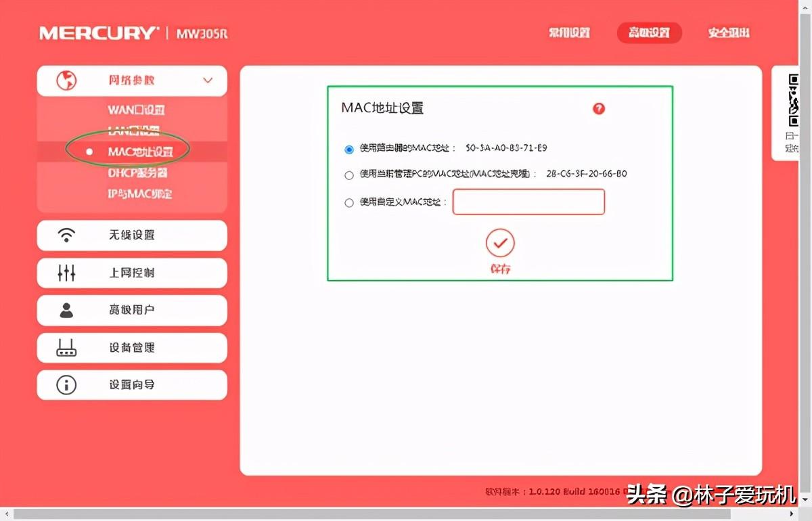Screen dimensions: 812x521
Task: Collapse the 网络参数 section chevron
Action: (208, 81)
